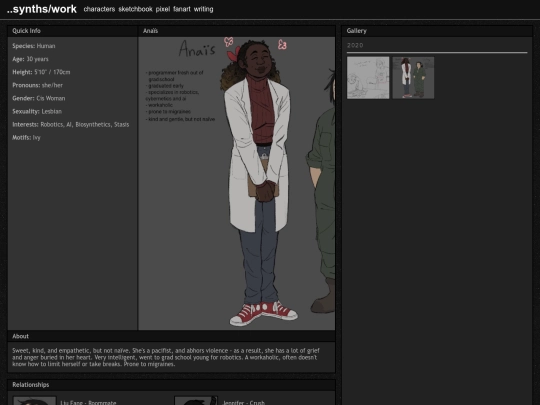Click the Anaïs panel header

(237, 31)
